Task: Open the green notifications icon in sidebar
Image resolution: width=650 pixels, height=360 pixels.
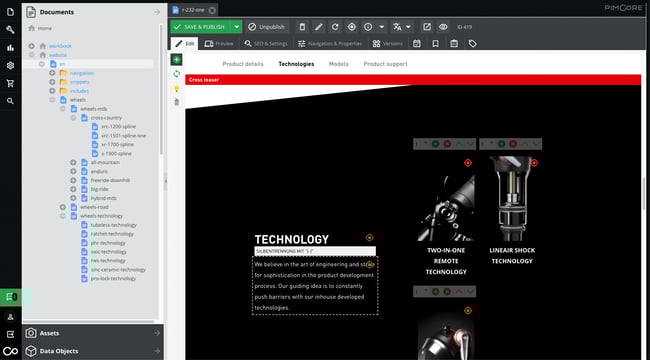Action: (11, 297)
